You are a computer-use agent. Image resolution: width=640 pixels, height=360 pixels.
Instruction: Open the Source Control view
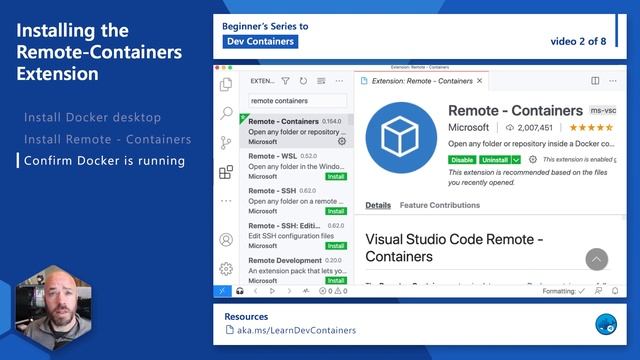[x=226, y=142]
